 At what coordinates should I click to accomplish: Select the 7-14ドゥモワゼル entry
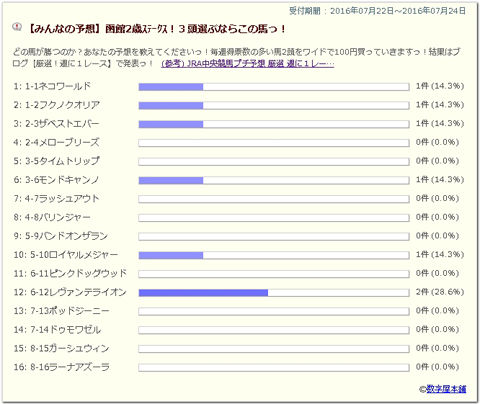click(x=57, y=330)
